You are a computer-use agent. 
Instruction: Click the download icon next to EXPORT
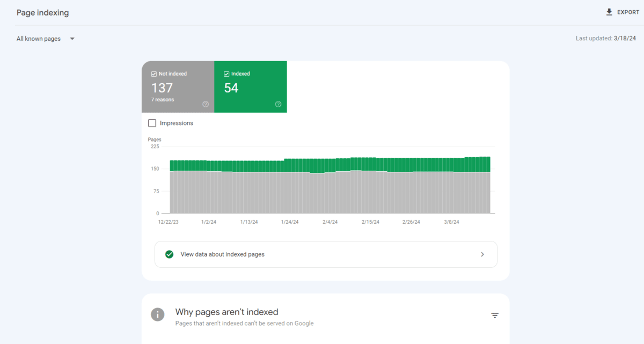pos(609,11)
